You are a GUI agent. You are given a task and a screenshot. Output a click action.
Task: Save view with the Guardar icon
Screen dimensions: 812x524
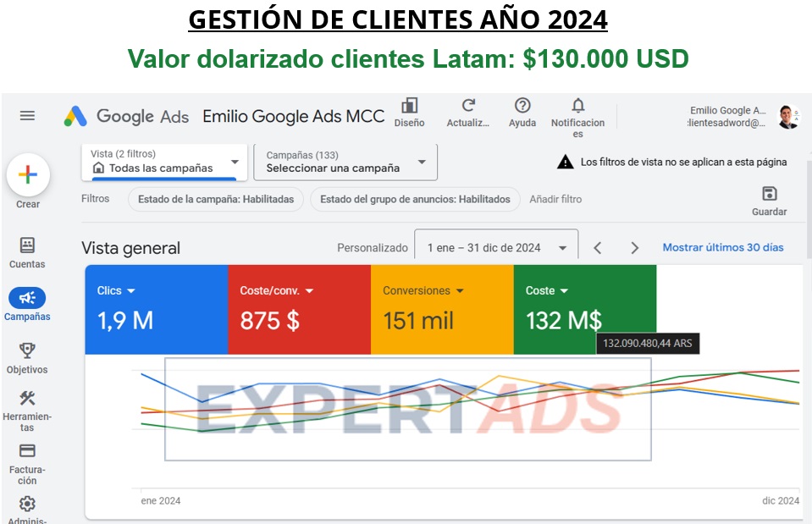pyautogui.click(x=769, y=194)
